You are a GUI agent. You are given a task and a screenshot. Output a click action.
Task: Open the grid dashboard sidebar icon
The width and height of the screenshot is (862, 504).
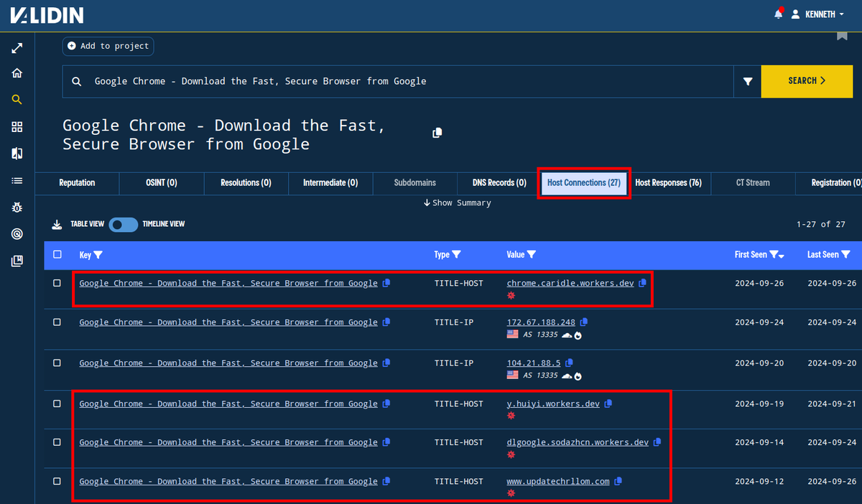pyautogui.click(x=17, y=126)
